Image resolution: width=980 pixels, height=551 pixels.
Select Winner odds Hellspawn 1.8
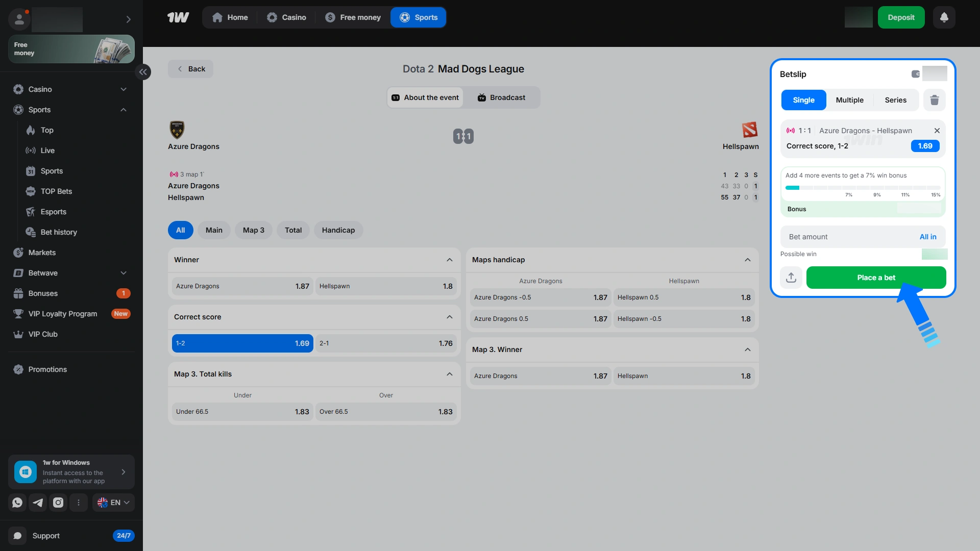[x=386, y=286]
